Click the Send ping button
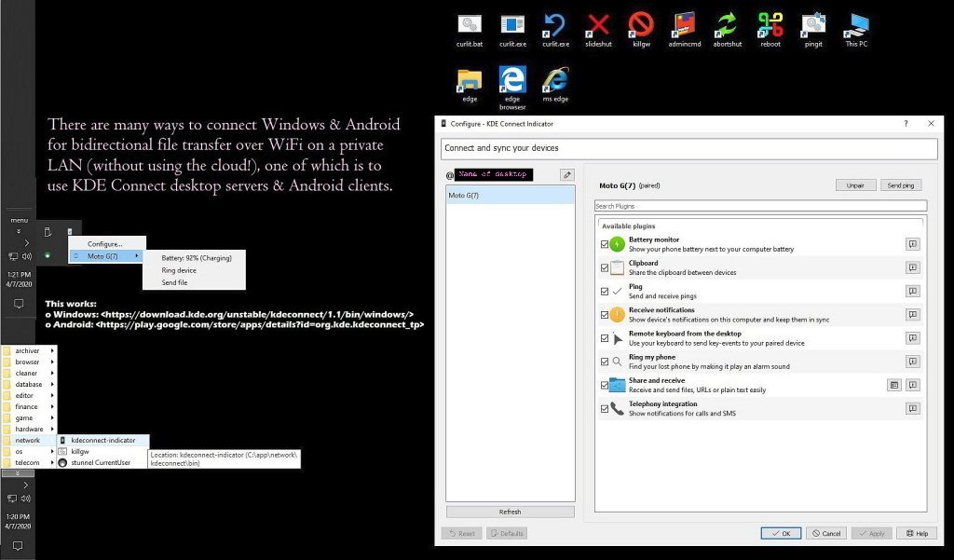 coord(901,185)
